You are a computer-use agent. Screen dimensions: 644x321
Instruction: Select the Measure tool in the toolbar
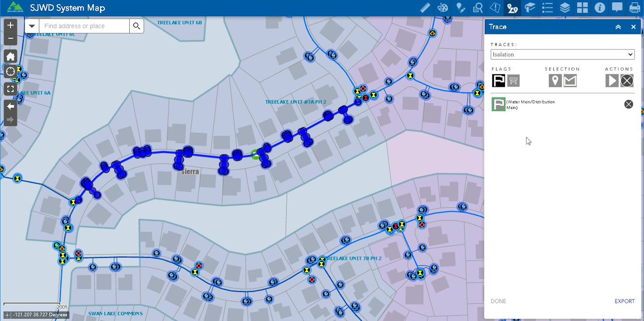point(424,8)
